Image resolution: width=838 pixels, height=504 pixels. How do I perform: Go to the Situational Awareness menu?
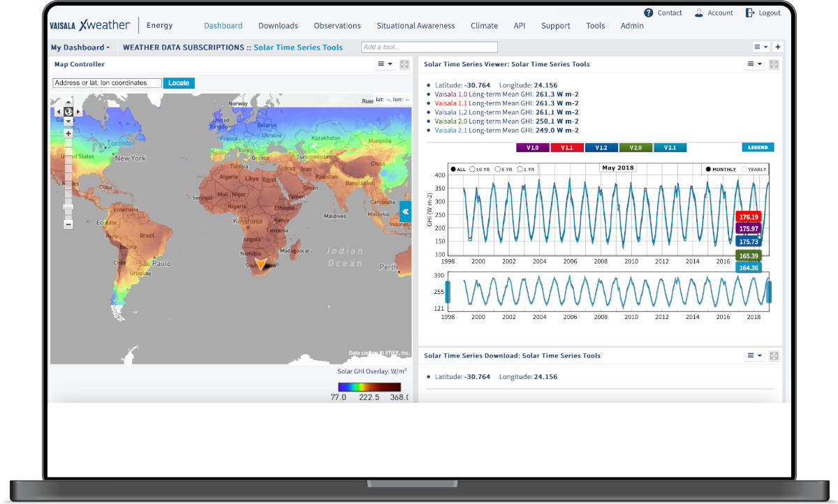[416, 26]
